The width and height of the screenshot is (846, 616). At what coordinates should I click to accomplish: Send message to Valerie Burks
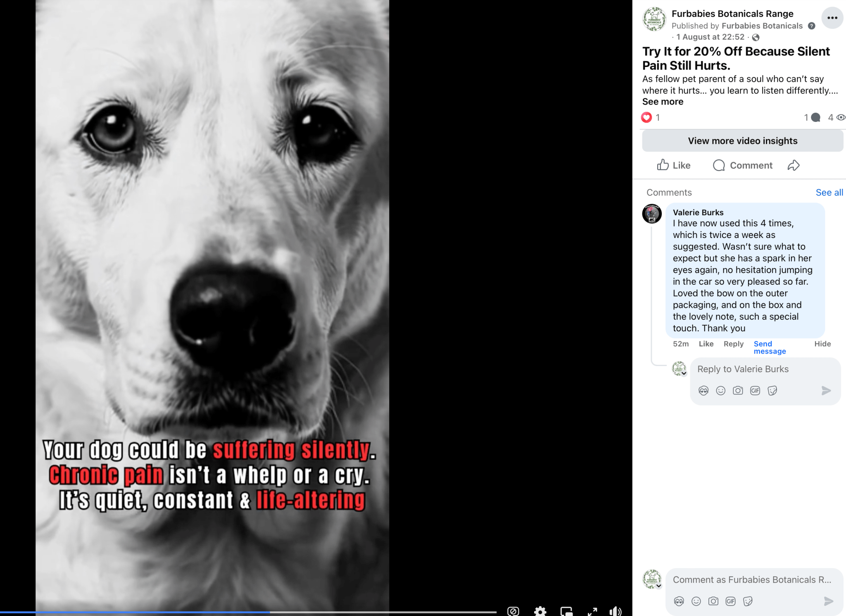(x=770, y=347)
